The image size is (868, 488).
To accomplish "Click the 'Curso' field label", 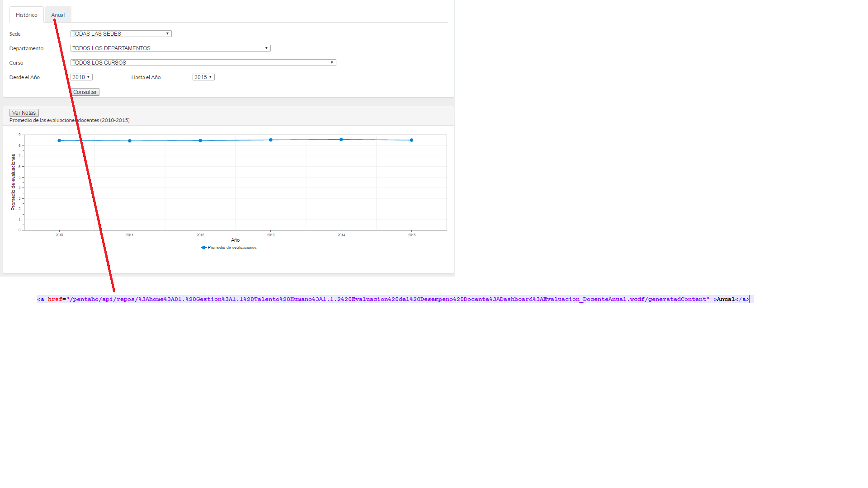I will click(16, 63).
